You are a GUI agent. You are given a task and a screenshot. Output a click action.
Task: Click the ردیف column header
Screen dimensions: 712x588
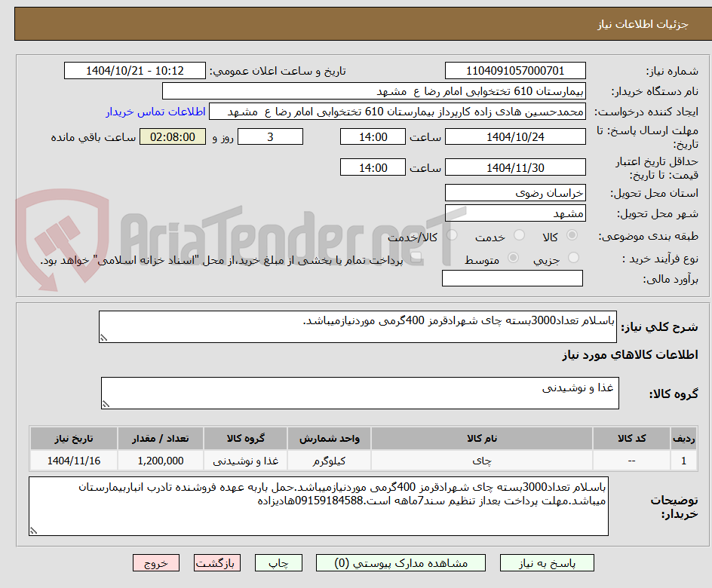[684, 438]
